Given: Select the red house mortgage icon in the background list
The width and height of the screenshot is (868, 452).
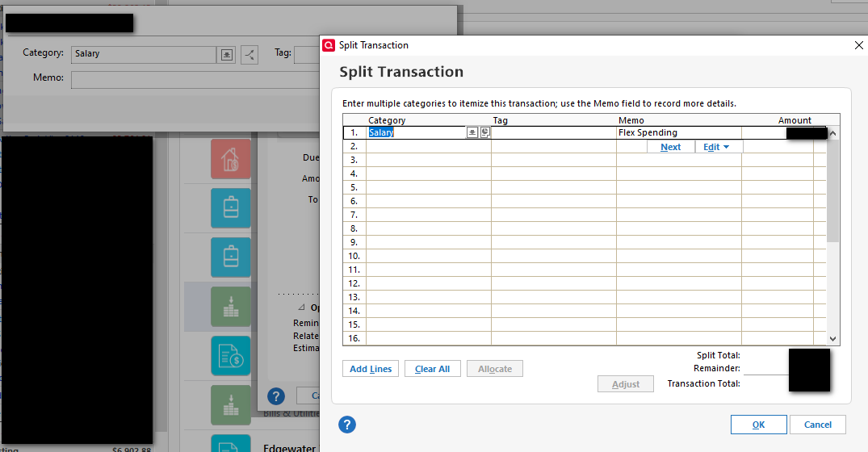Looking at the screenshot, I should coord(231,159).
